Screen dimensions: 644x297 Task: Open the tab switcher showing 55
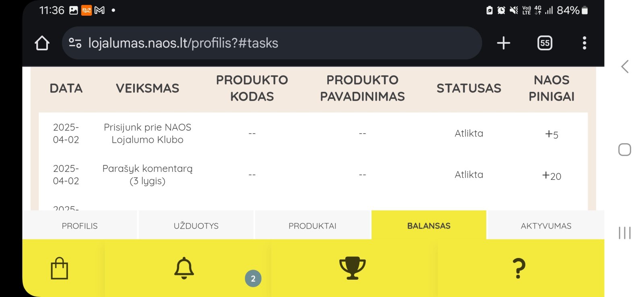545,43
